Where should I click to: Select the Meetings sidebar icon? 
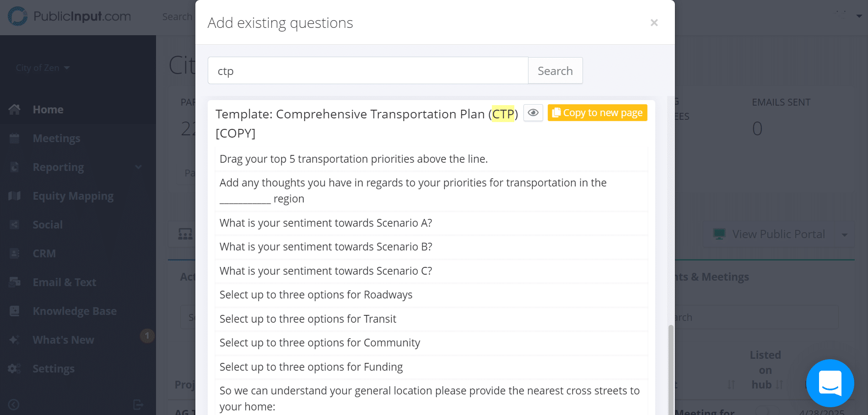pyautogui.click(x=14, y=138)
